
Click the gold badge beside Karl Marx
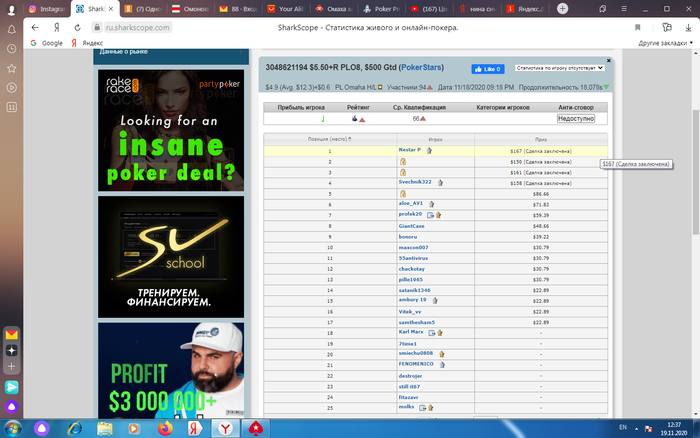pyautogui.click(x=440, y=333)
